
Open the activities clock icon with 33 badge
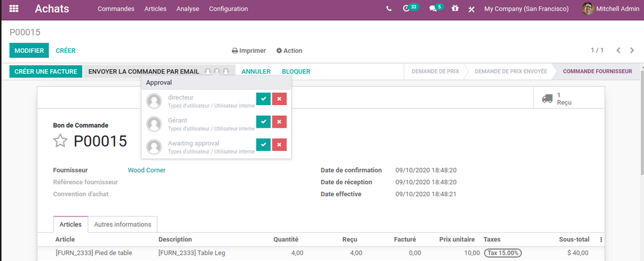click(408, 9)
